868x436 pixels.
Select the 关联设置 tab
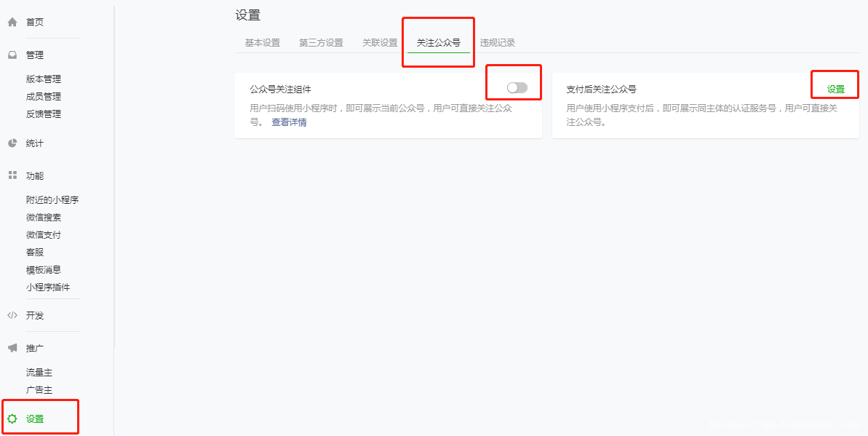coord(380,43)
